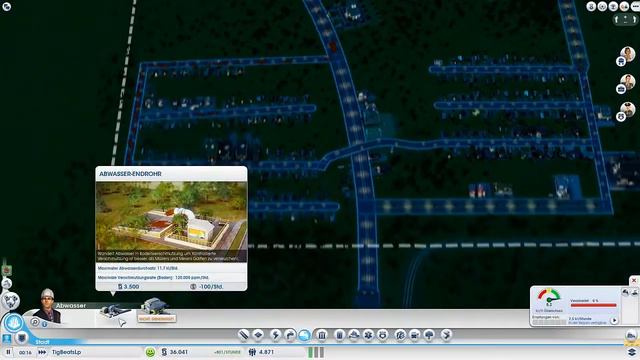
Task: Click the sewage capacity gauge
Action: (x=549, y=298)
